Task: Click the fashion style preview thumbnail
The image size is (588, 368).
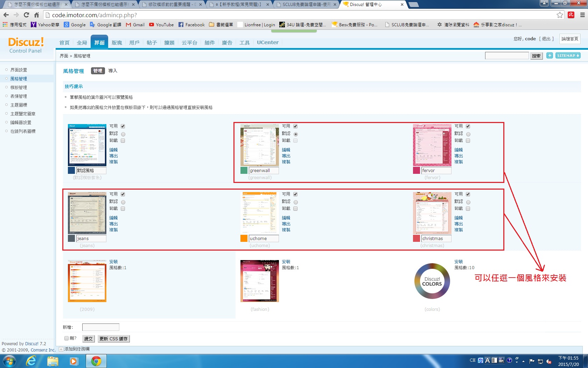Action: (x=260, y=281)
